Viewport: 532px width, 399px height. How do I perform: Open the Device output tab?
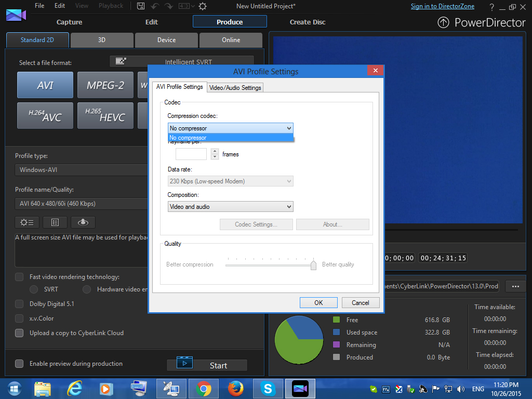pyautogui.click(x=166, y=40)
